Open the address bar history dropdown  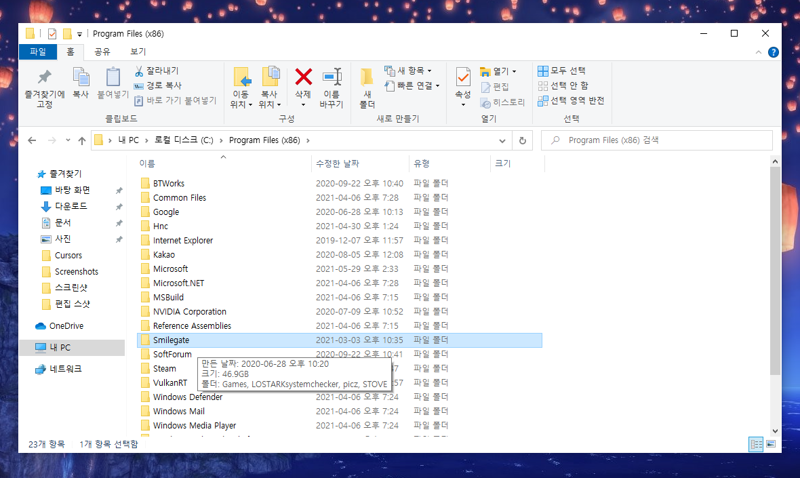pos(502,141)
